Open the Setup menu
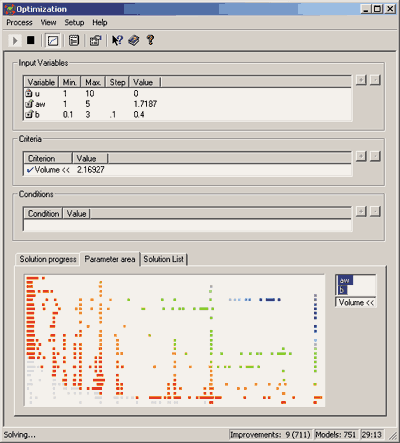The width and height of the screenshot is (400, 443). coord(74,23)
